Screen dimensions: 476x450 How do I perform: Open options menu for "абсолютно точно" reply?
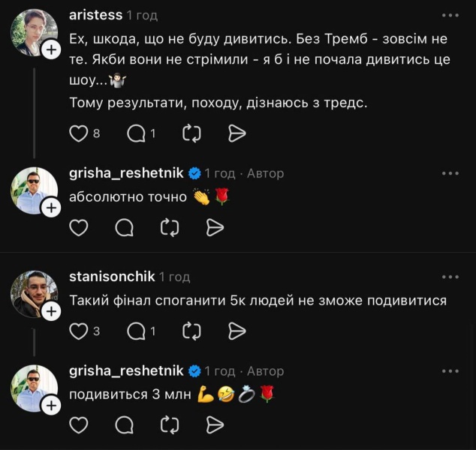450,173
